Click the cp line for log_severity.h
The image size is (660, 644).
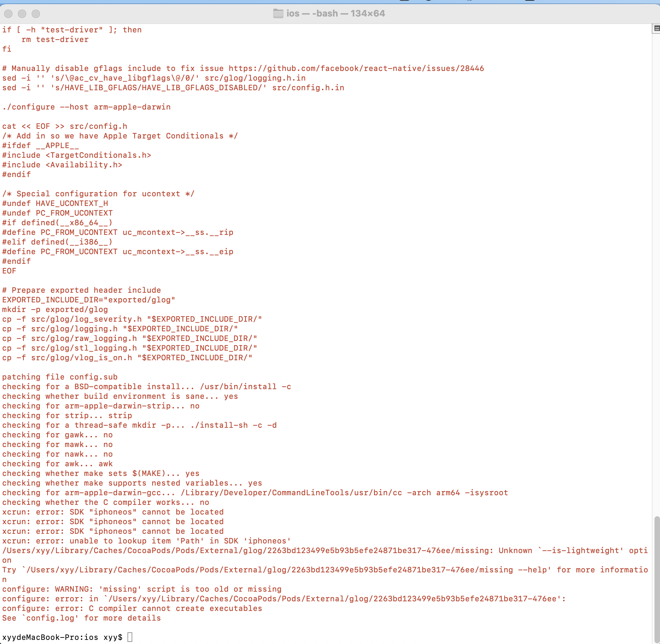[132, 319]
